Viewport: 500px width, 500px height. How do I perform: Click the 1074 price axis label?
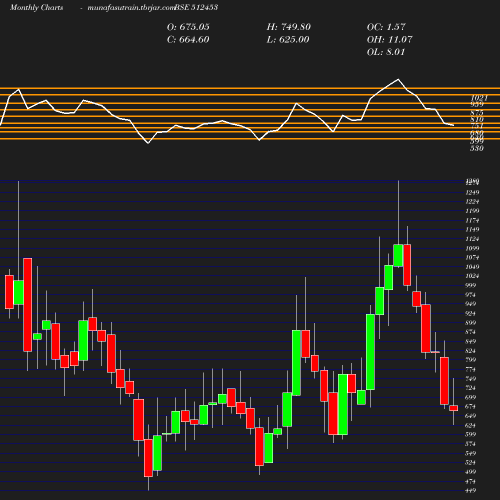(472, 258)
